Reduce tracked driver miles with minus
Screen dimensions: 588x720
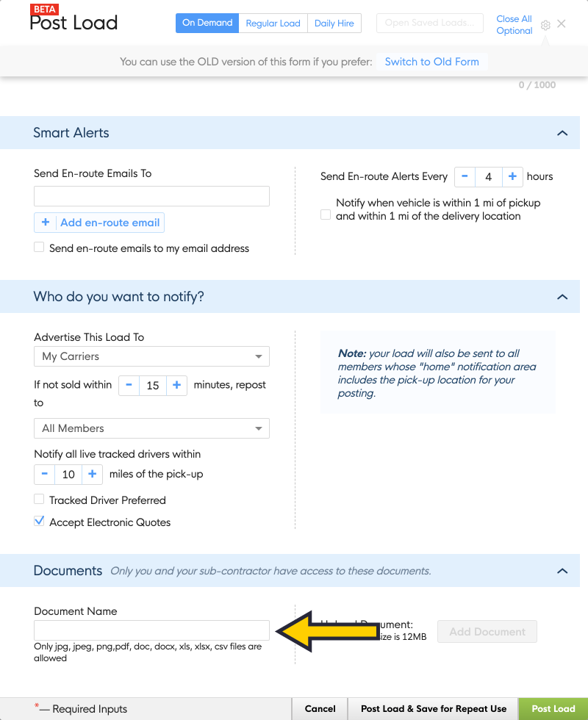[x=45, y=475]
